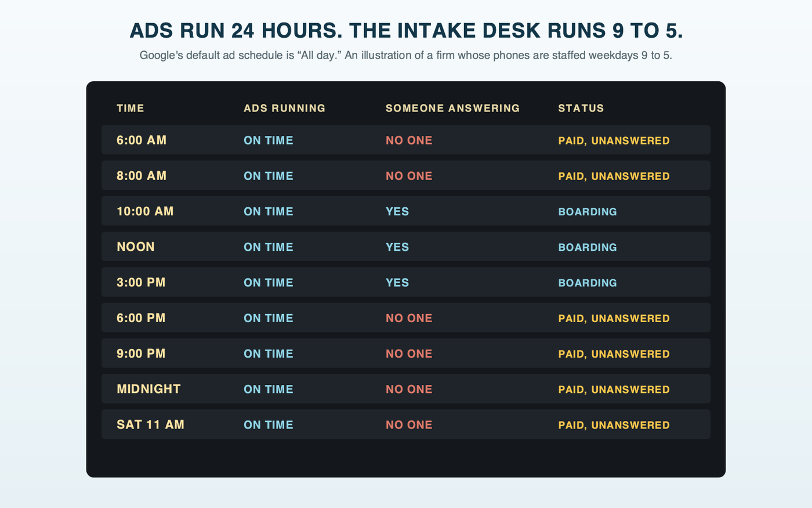This screenshot has width=812, height=508.
Task: Click YES in the 10:00 AM row
Action: tap(397, 211)
